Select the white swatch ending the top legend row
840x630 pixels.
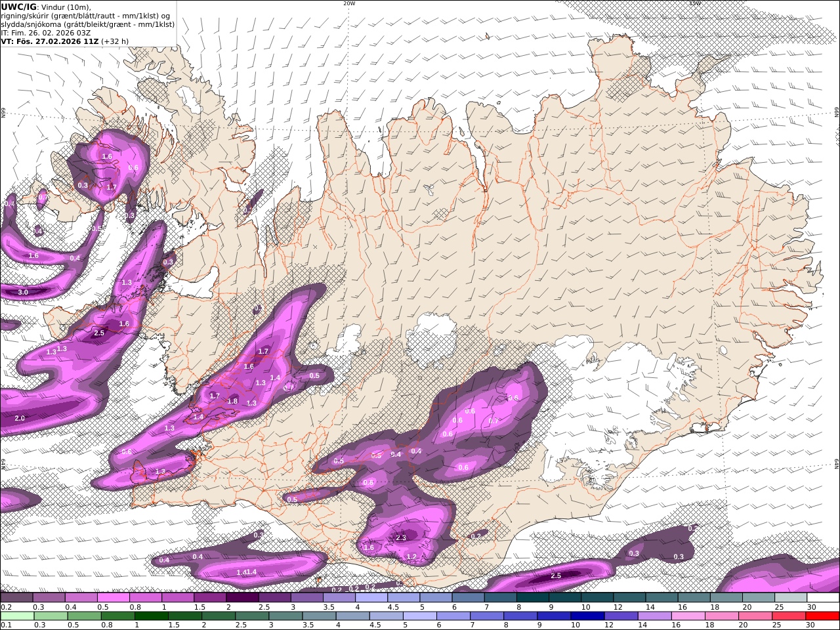coord(823,597)
